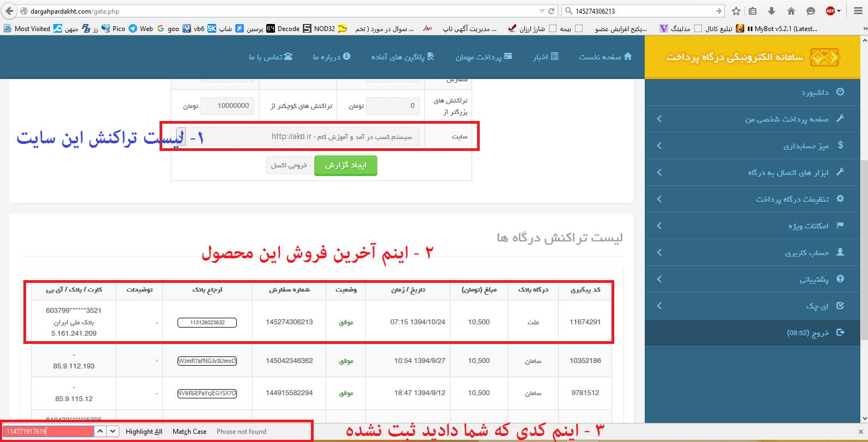Click the Adblock Plus ABP icon
Screen dimensions: 868x442
tap(830, 11)
